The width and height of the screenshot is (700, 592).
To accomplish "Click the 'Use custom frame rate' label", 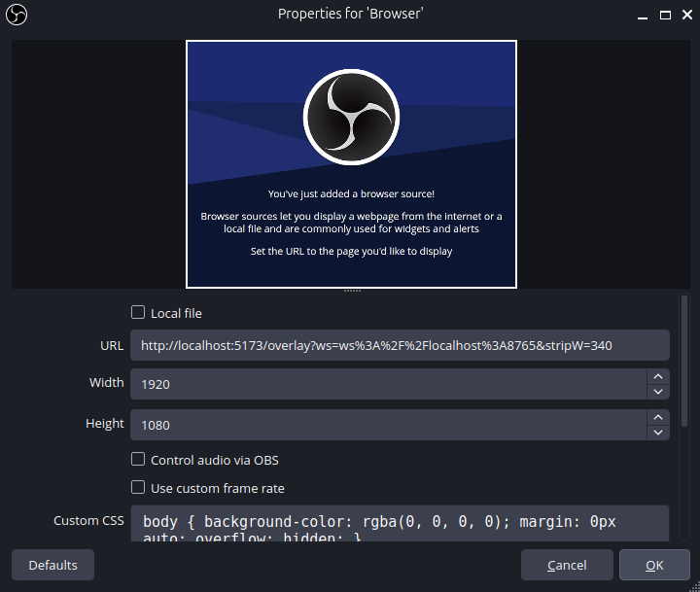I will 218,488.
